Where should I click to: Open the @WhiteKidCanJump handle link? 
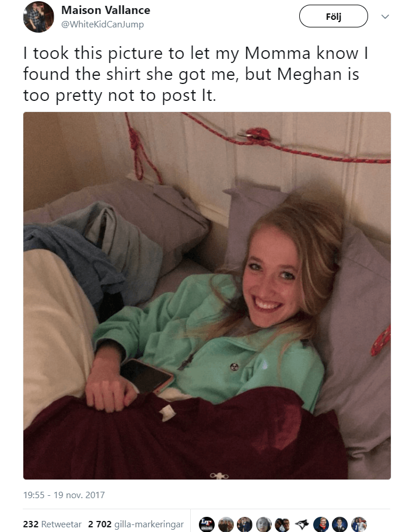[x=103, y=24]
